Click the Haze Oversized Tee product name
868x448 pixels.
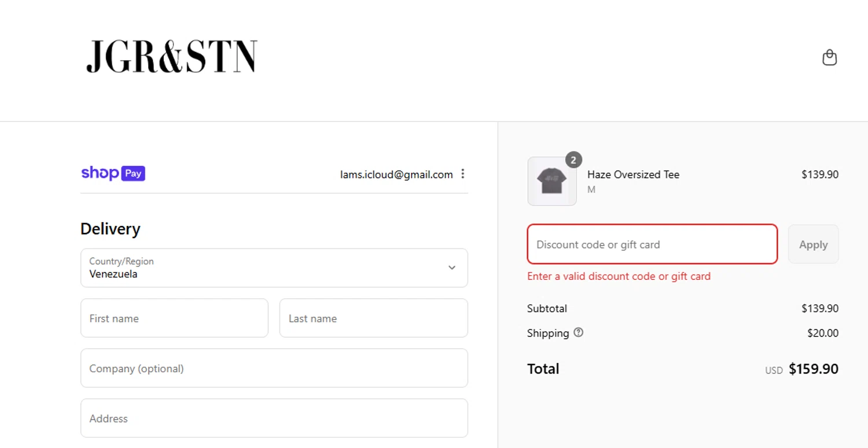click(x=633, y=175)
